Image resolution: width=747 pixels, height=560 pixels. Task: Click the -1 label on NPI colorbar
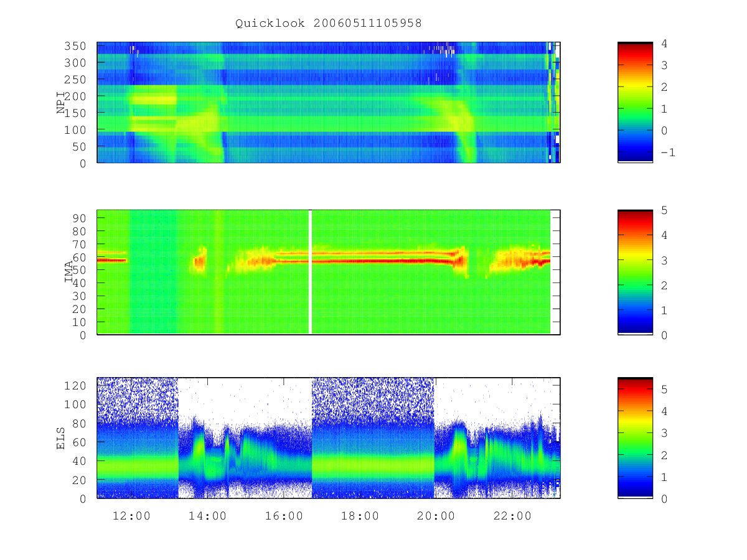coord(667,152)
